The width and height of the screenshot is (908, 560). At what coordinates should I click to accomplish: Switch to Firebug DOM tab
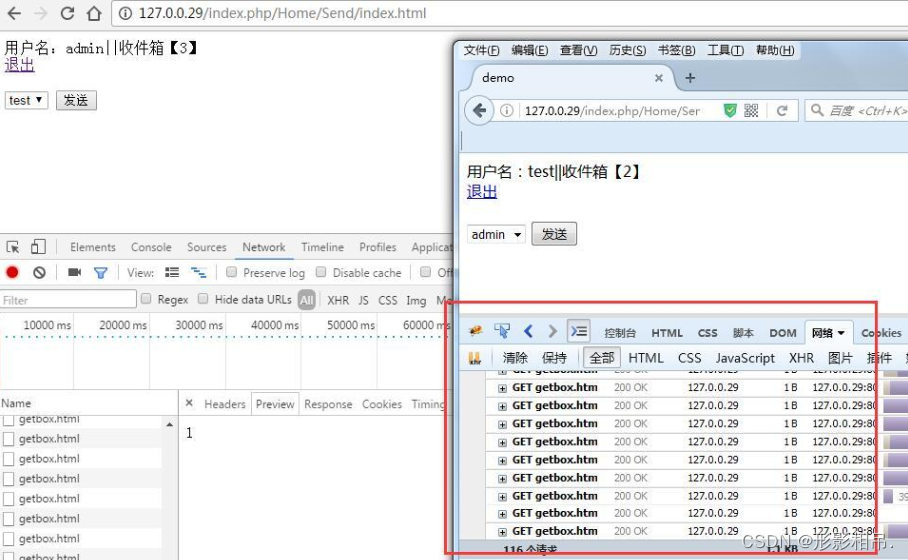[x=782, y=333]
